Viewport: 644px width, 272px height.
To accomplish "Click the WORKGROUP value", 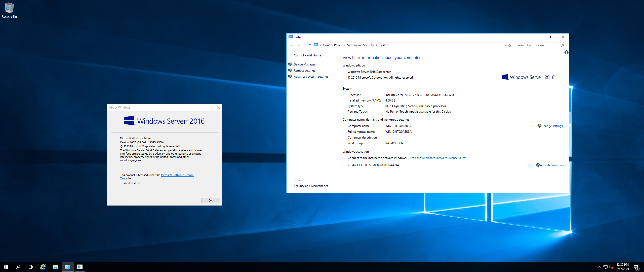I will pyautogui.click(x=394, y=143).
